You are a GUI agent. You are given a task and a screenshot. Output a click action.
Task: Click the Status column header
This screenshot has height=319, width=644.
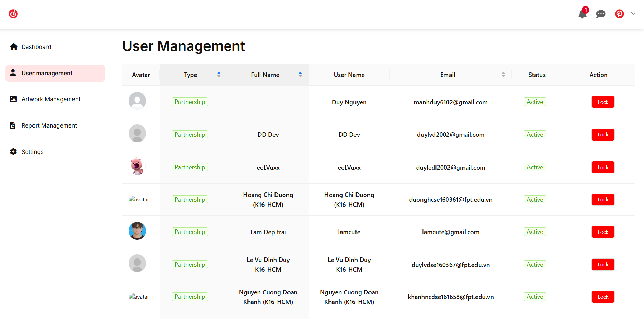pyautogui.click(x=537, y=75)
